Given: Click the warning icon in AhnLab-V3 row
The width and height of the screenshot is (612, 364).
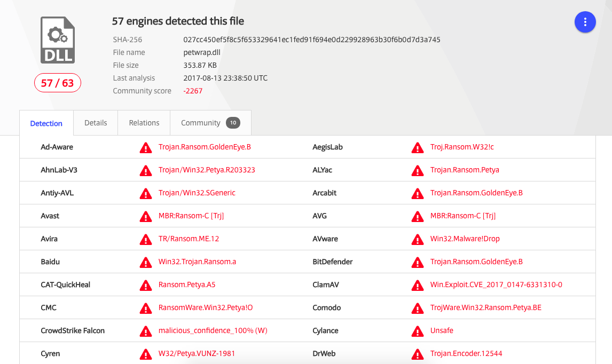Looking at the screenshot, I should [146, 170].
